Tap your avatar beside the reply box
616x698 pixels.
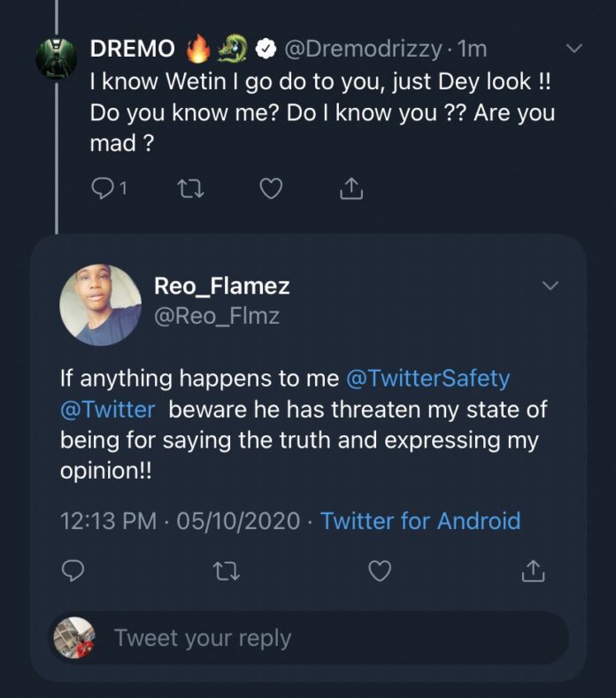point(74,637)
